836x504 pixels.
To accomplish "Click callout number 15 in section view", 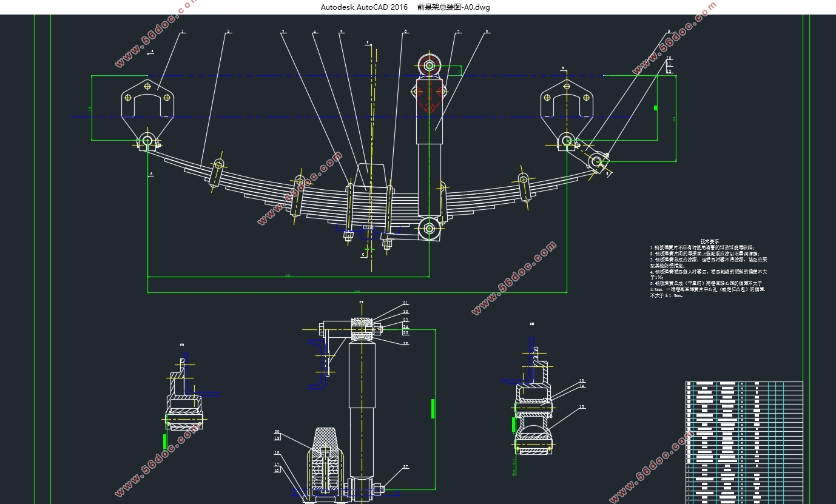I will click(x=581, y=407).
